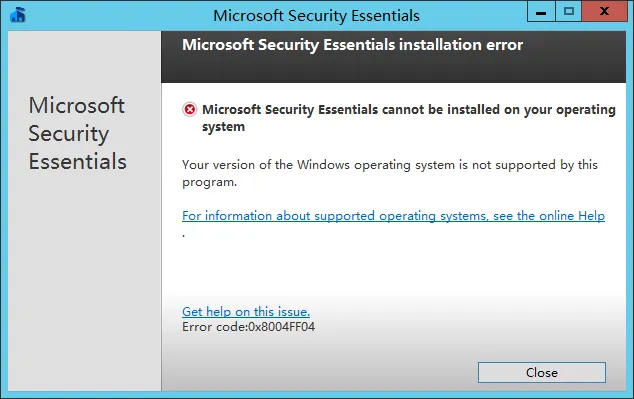Click the Security Essentials title bar icon
Viewport: 634px width, 399px height.
[x=18, y=15]
